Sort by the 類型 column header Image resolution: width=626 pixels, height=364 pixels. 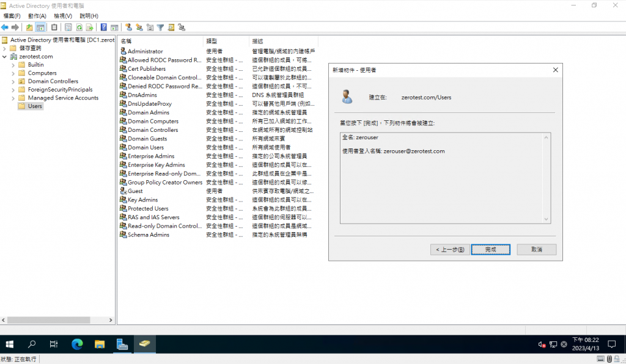coord(226,41)
